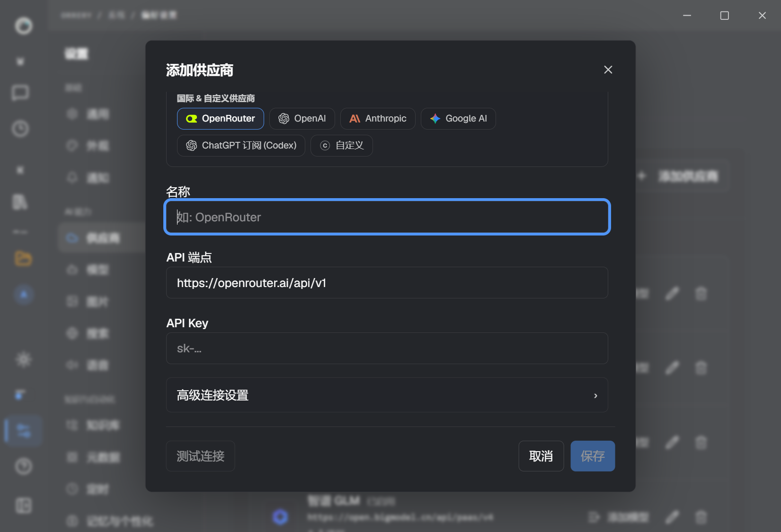
Task: Select the OpenRouter provider chip
Action: [x=221, y=119]
